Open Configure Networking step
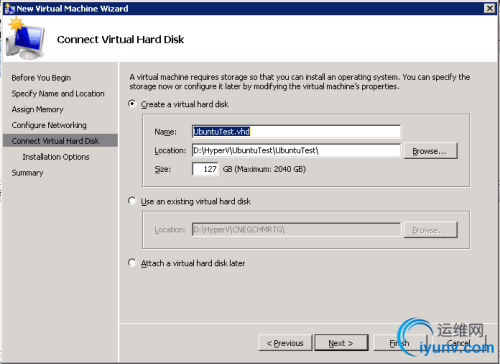The image size is (500, 364). tap(49, 125)
